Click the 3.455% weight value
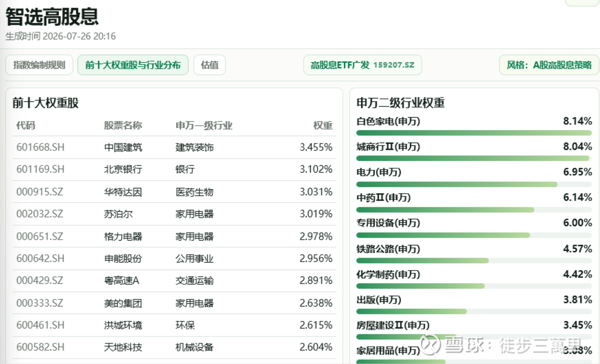 (x=316, y=147)
